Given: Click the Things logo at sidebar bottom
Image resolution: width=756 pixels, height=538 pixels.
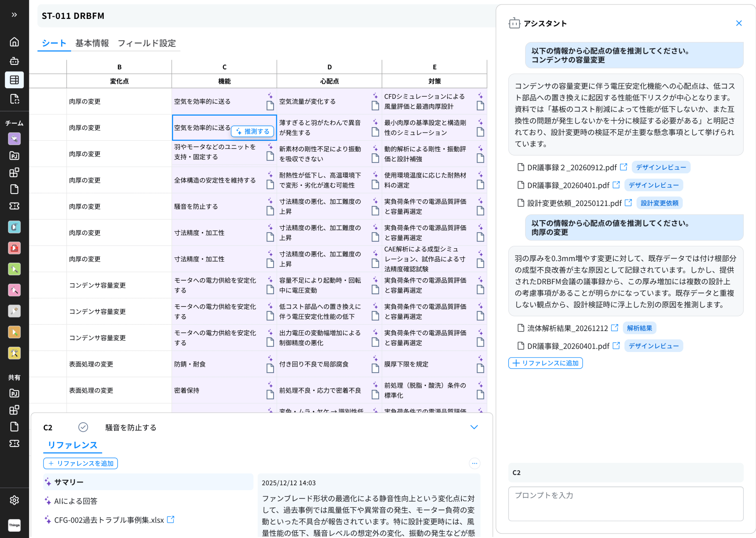Looking at the screenshot, I should 14,525.
